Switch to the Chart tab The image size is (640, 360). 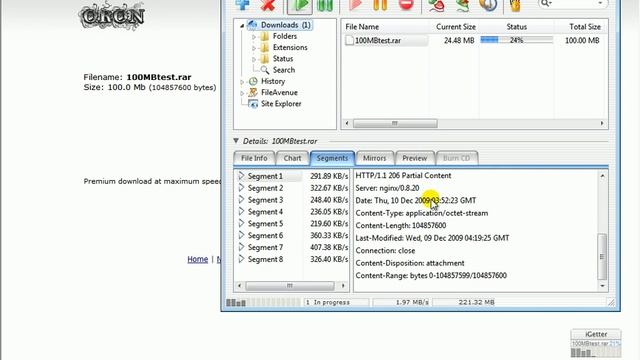292,158
